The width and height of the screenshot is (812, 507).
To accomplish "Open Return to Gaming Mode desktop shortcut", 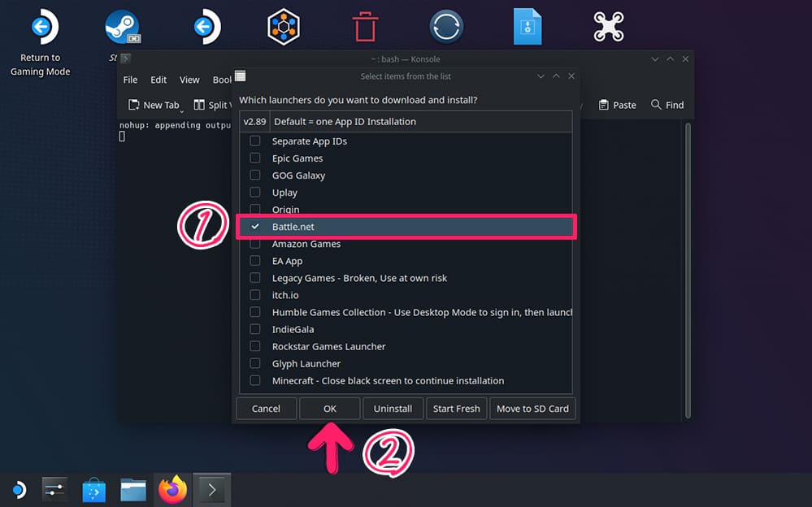I will tap(41, 42).
